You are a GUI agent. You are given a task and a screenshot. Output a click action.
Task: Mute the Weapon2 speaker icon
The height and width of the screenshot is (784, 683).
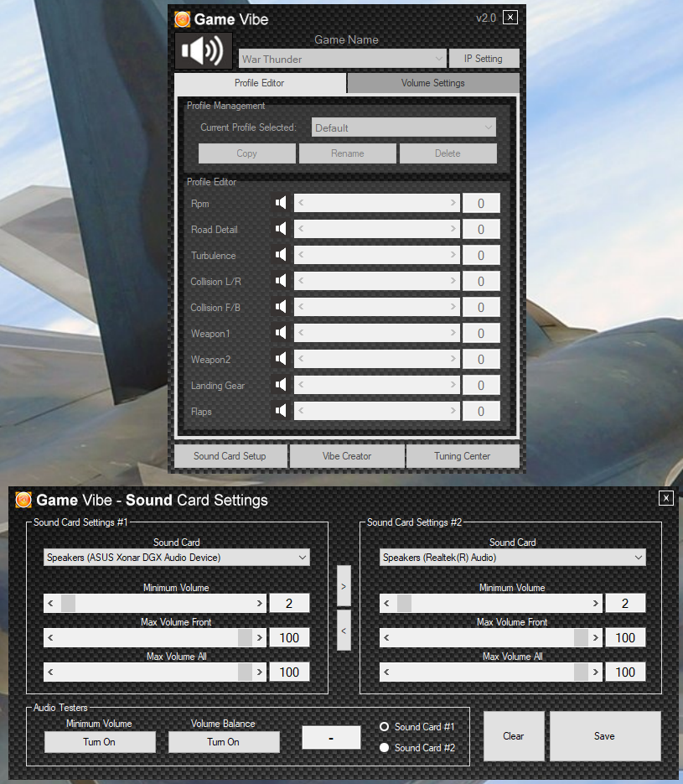(x=281, y=359)
